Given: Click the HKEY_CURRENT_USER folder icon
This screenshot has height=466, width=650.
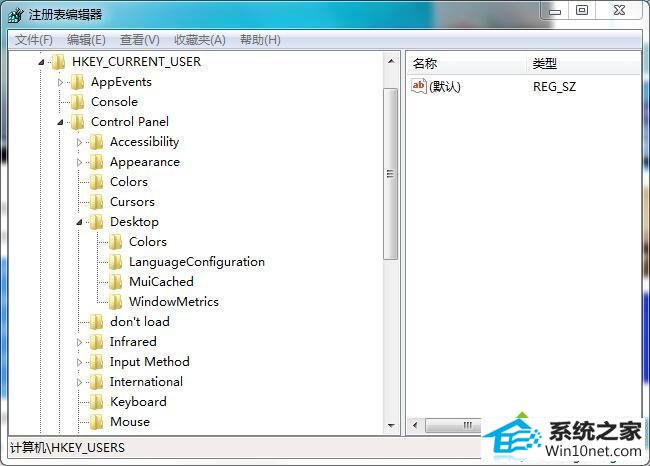Looking at the screenshot, I should click(58, 62).
